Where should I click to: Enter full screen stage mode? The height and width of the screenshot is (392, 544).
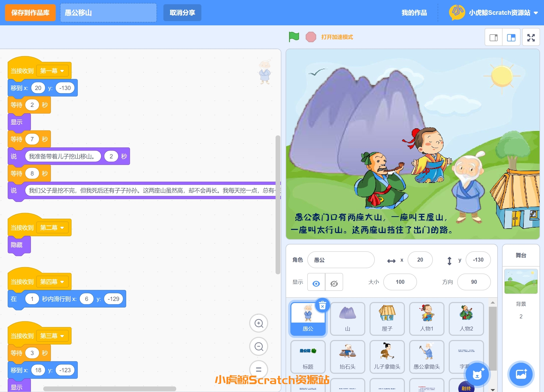tap(531, 37)
